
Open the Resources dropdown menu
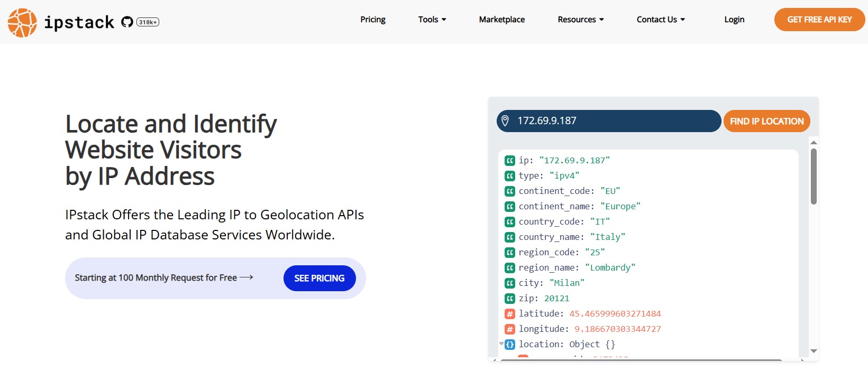tap(581, 20)
